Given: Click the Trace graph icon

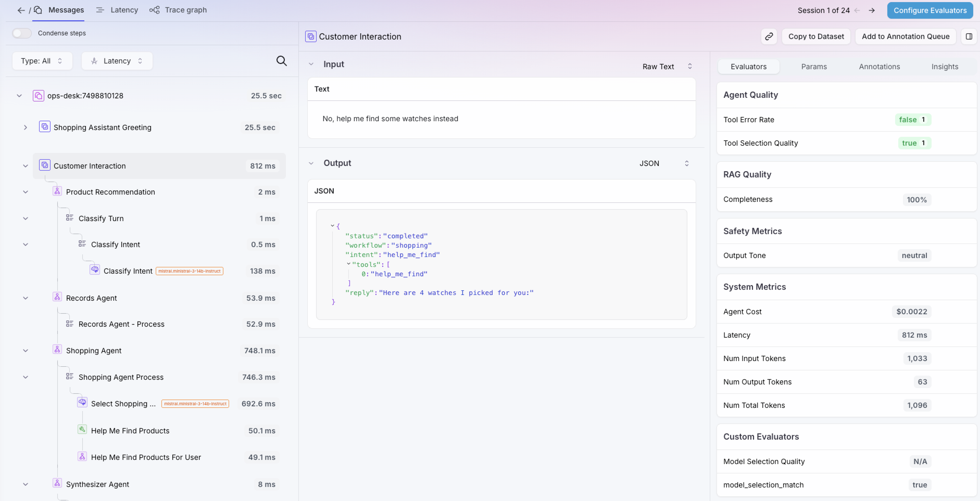Looking at the screenshot, I should coord(154,10).
